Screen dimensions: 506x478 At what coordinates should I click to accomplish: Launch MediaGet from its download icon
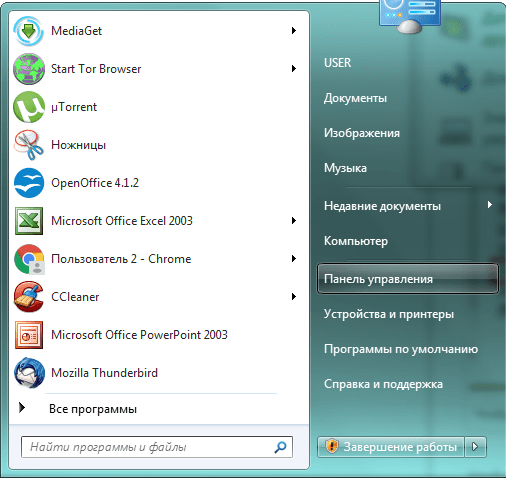click(x=29, y=31)
